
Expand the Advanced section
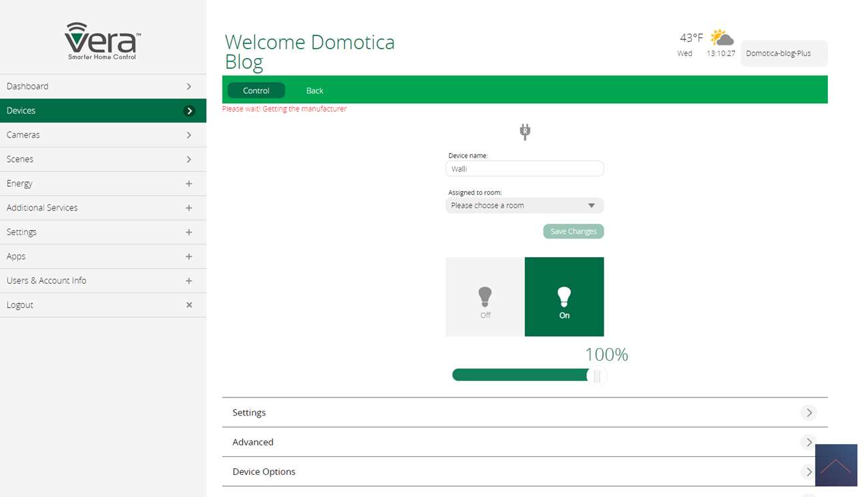(x=524, y=442)
